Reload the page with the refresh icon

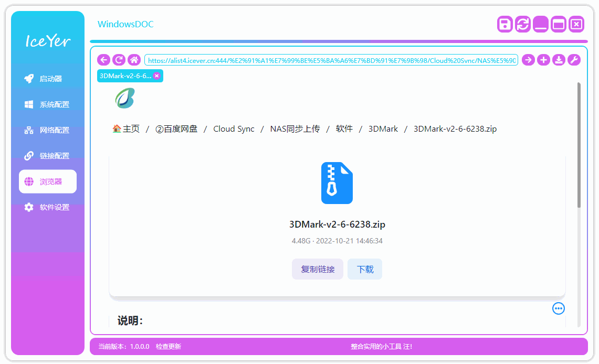[119, 60]
